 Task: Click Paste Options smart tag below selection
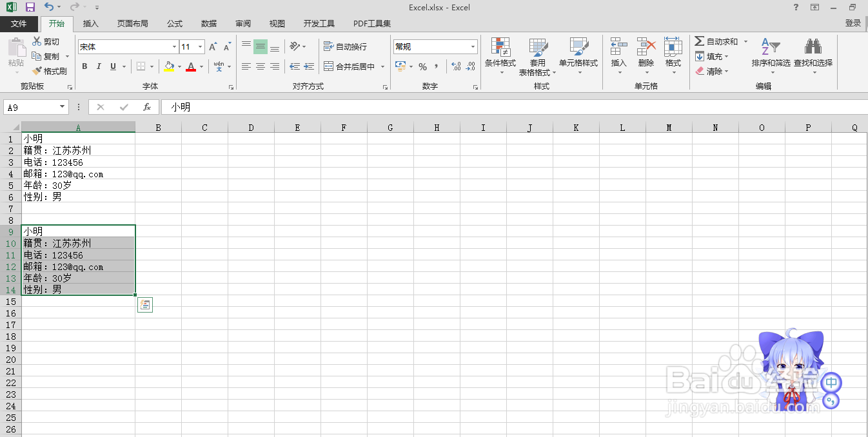[x=145, y=305]
